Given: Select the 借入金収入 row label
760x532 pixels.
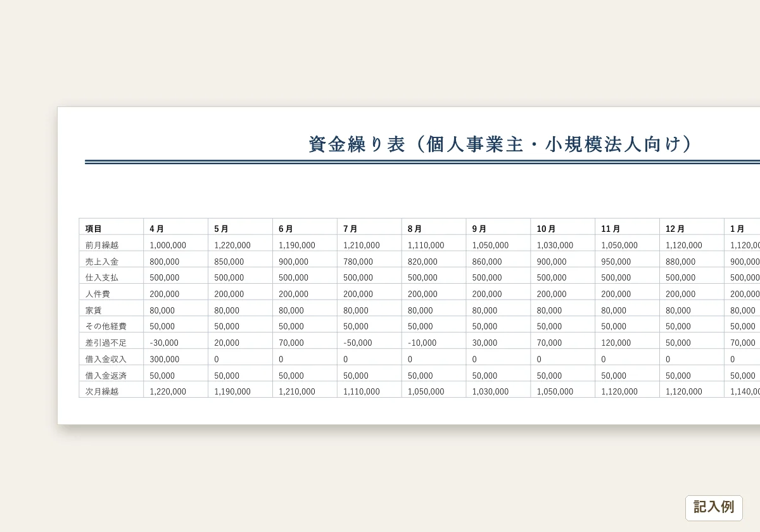Looking at the screenshot, I should [x=111, y=358].
